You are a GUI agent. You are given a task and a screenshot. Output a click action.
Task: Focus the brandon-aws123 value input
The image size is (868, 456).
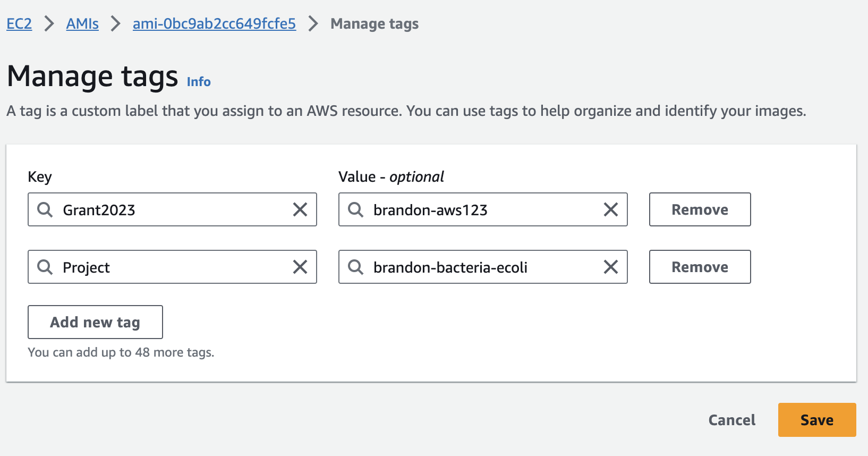483,209
